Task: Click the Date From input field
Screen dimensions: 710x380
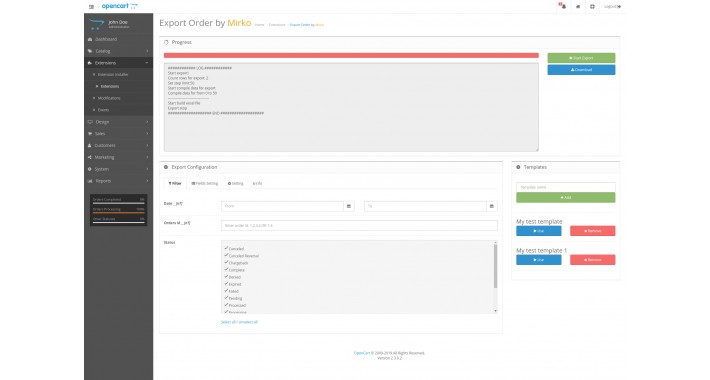Action: coord(282,206)
